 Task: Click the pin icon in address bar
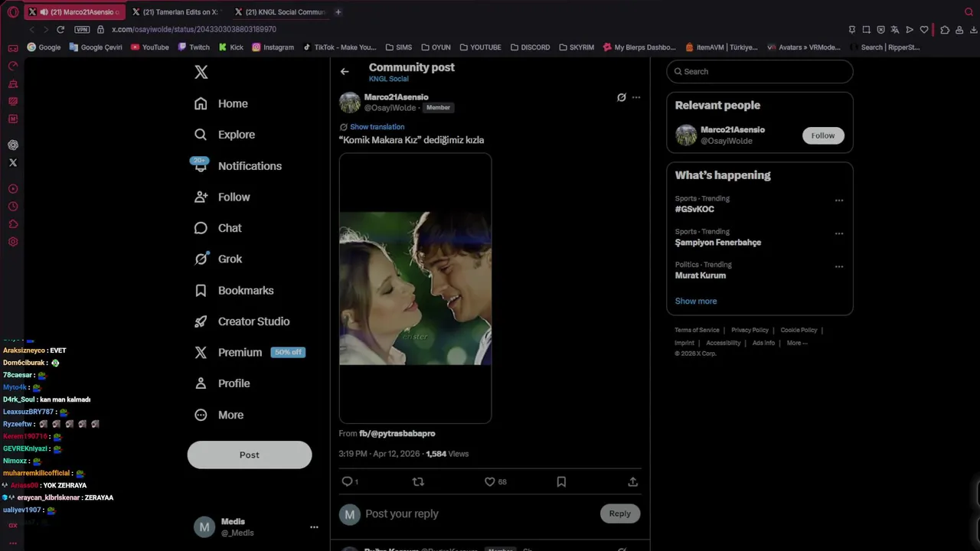pyautogui.click(x=851, y=29)
